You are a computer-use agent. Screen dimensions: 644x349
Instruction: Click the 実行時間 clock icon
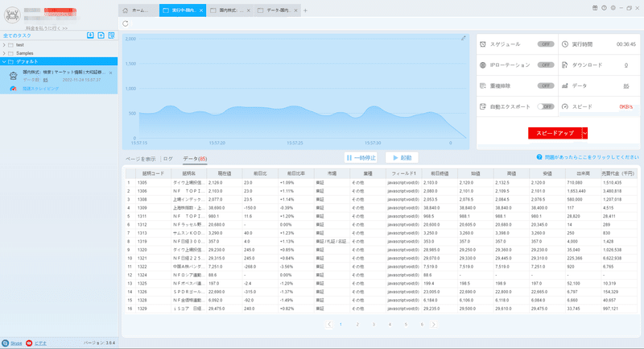point(565,44)
